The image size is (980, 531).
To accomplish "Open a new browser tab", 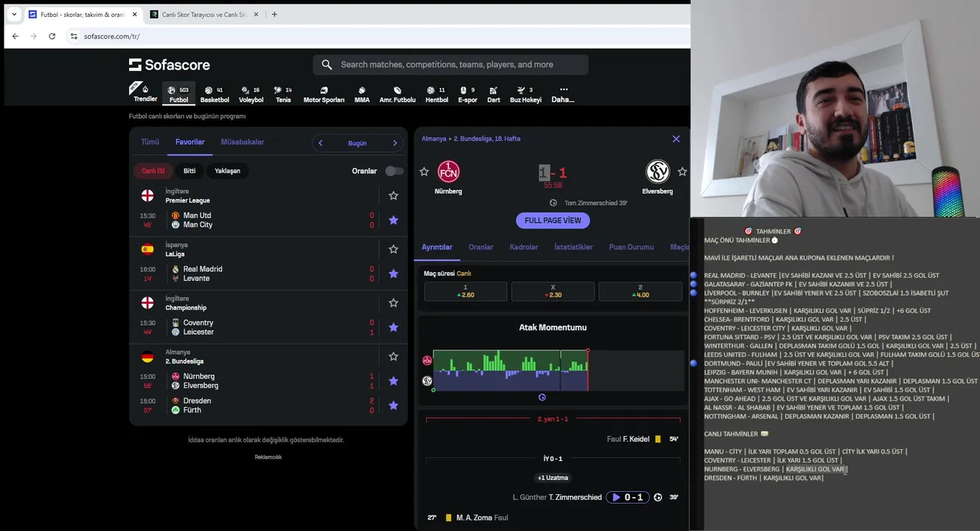I will tap(274, 14).
